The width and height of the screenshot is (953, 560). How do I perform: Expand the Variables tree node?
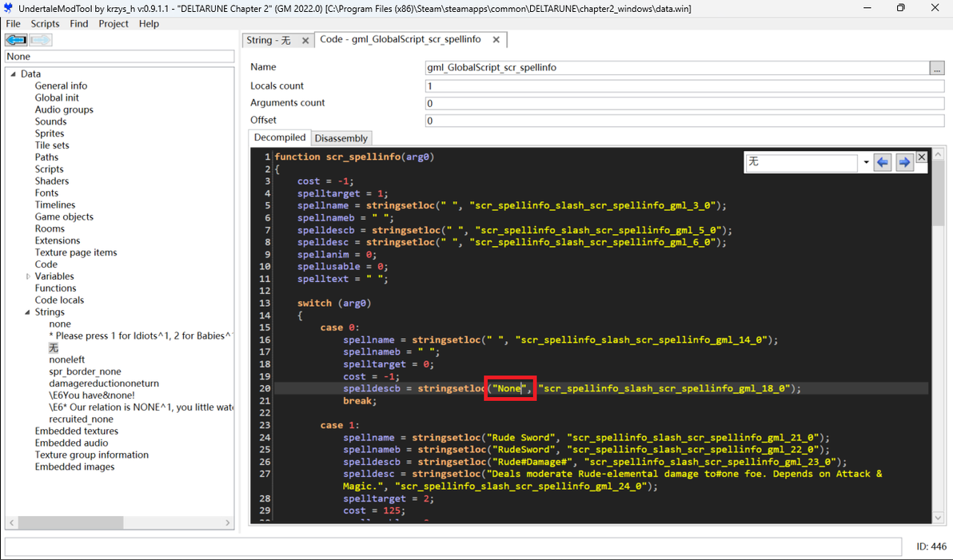pyautogui.click(x=28, y=276)
